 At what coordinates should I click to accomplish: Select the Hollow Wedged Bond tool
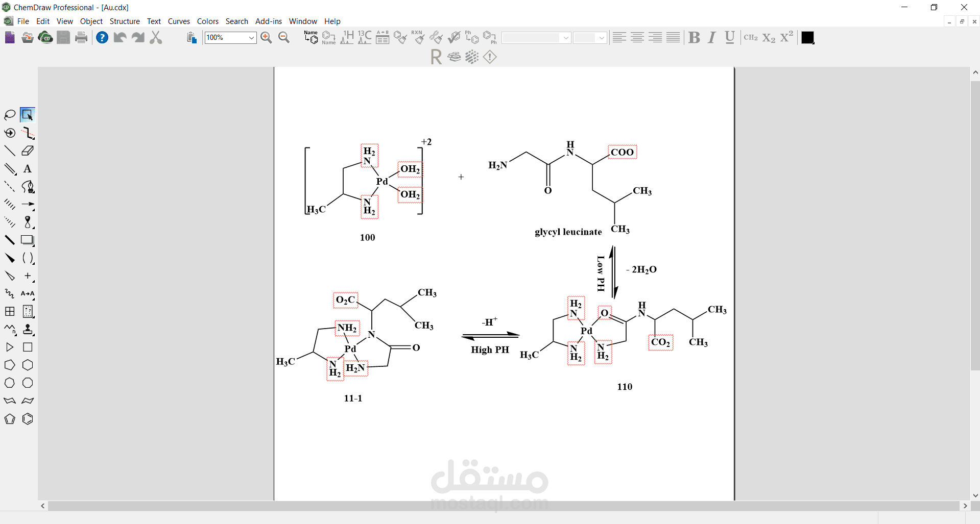tap(10, 276)
